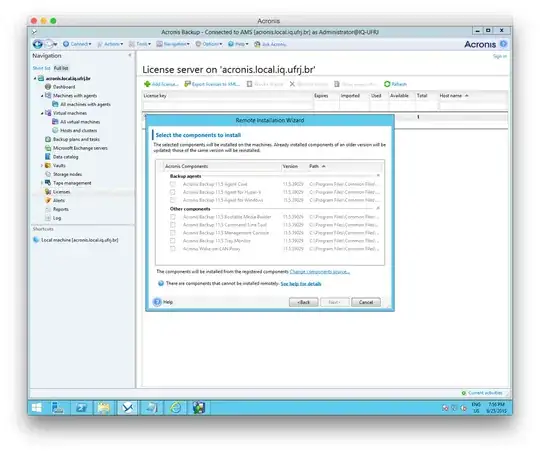The width and height of the screenshot is (540, 454).
Task: Click the Windows Start button
Action: [x=37, y=408]
